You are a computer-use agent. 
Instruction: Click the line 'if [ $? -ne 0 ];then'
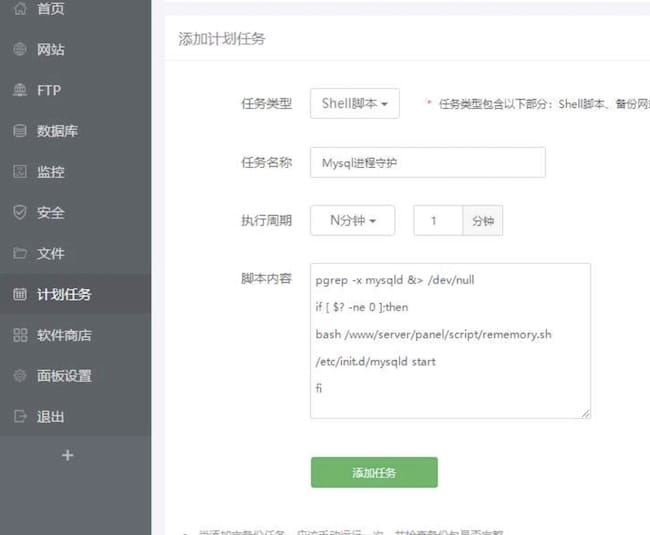361,307
